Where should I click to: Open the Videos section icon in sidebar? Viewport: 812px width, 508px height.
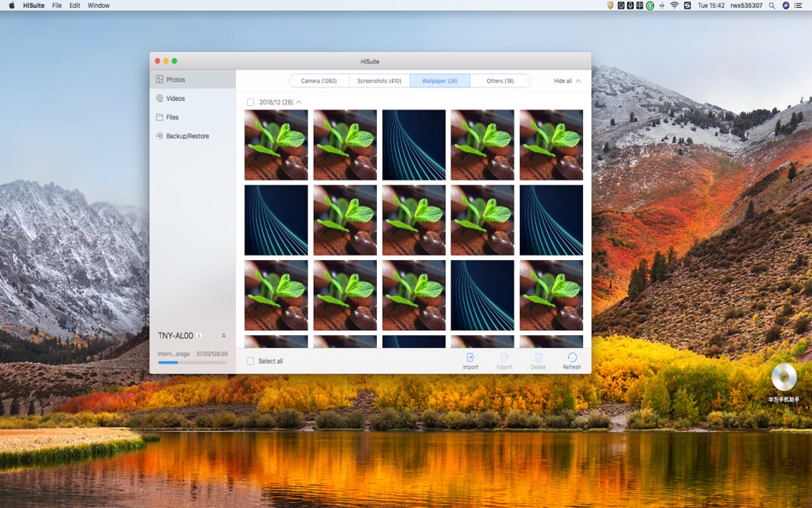[160, 98]
